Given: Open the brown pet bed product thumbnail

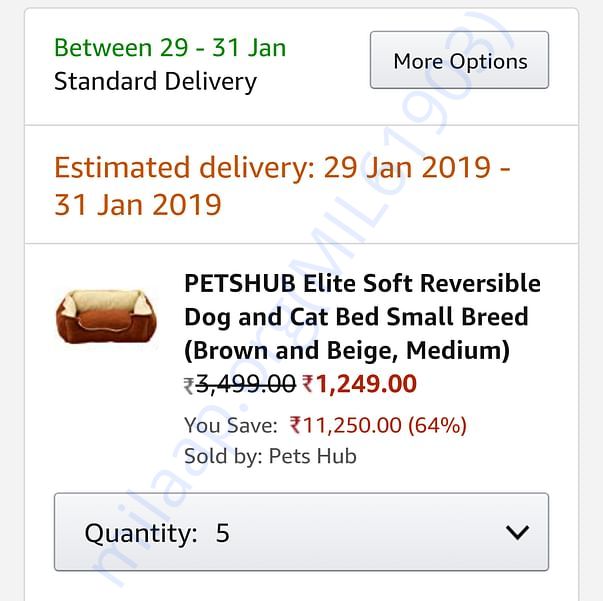Looking at the screenshot, I should tap(106, 316).
